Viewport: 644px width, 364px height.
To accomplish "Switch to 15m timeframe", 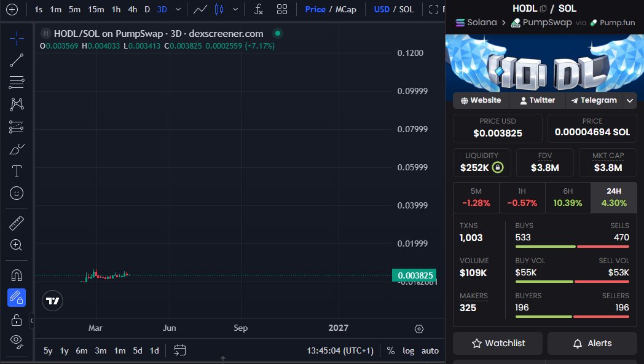I will pos(96,9).
